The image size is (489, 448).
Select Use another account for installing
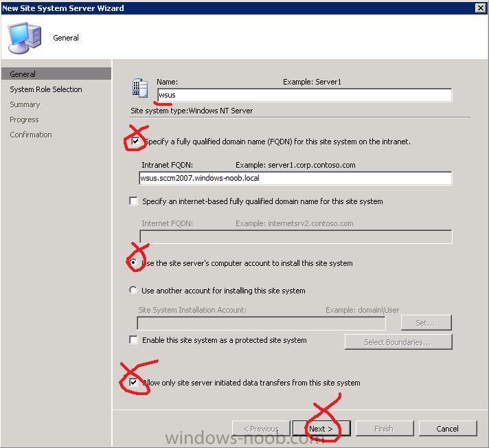coord(133,290)
